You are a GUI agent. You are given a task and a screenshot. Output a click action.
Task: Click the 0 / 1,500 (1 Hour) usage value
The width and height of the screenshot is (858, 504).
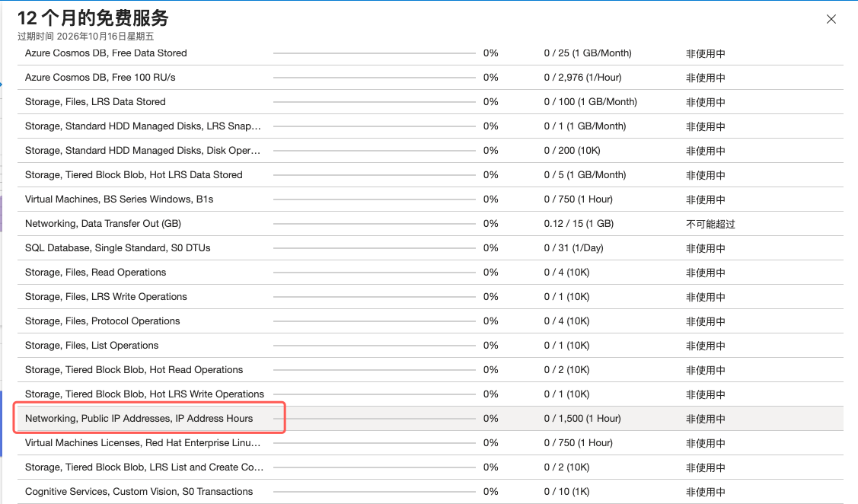coord(582,419)
